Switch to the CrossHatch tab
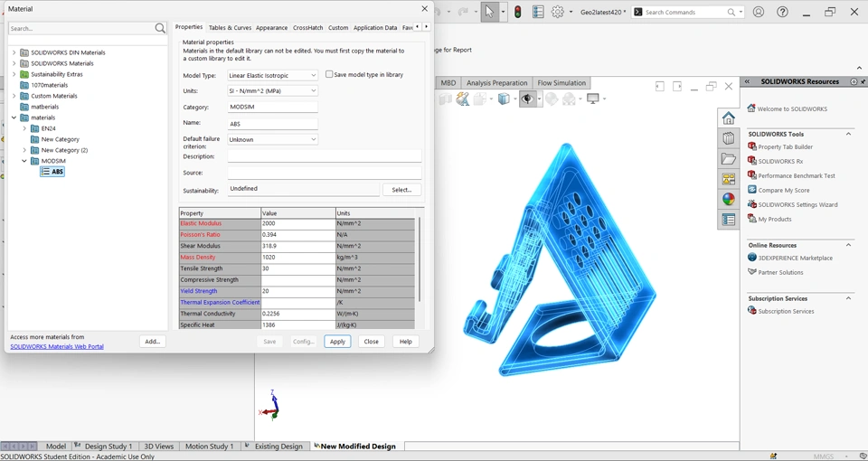The width and height of the screenshot is (868, 461). (307, 28)
